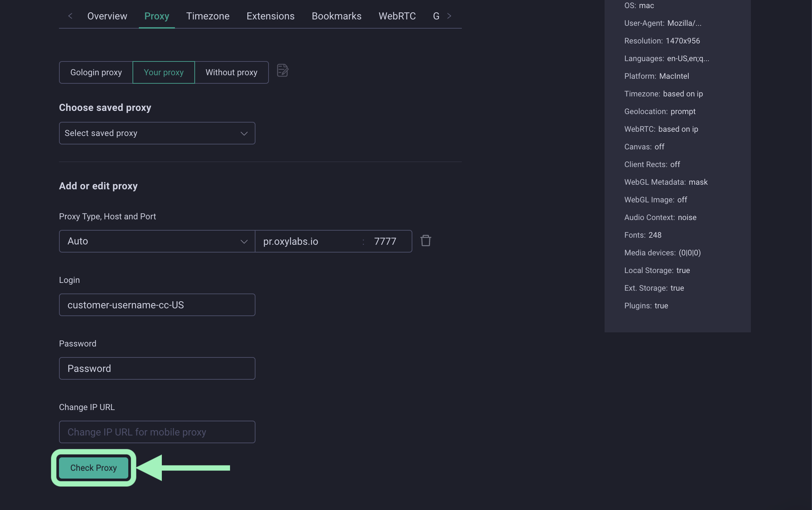Click the paste proxy notepad icon
This screenshot has width=812, height=510.
pyautogui.click(x=282, y=70)
